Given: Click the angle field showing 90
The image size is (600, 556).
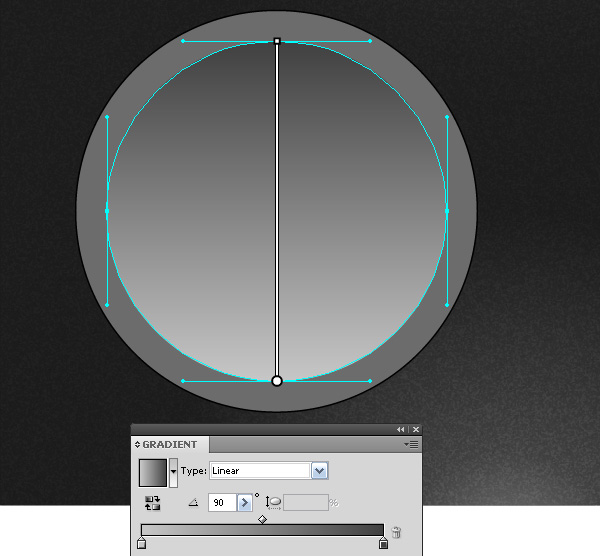Looking at the screenshot, I should click(222, 502).
